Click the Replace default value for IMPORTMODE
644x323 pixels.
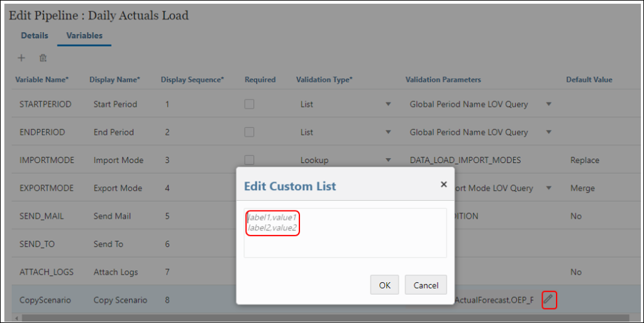pyautogui.click(x=584, y=160)
